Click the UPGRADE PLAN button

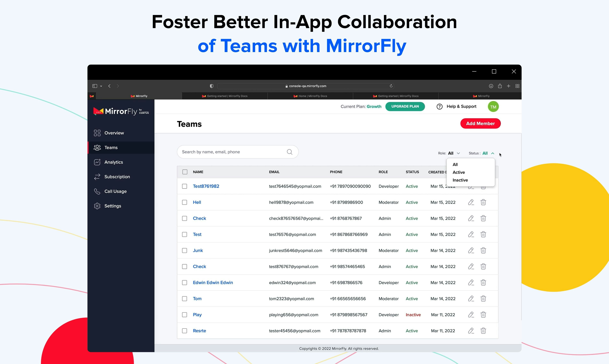[x=405, y=106]
